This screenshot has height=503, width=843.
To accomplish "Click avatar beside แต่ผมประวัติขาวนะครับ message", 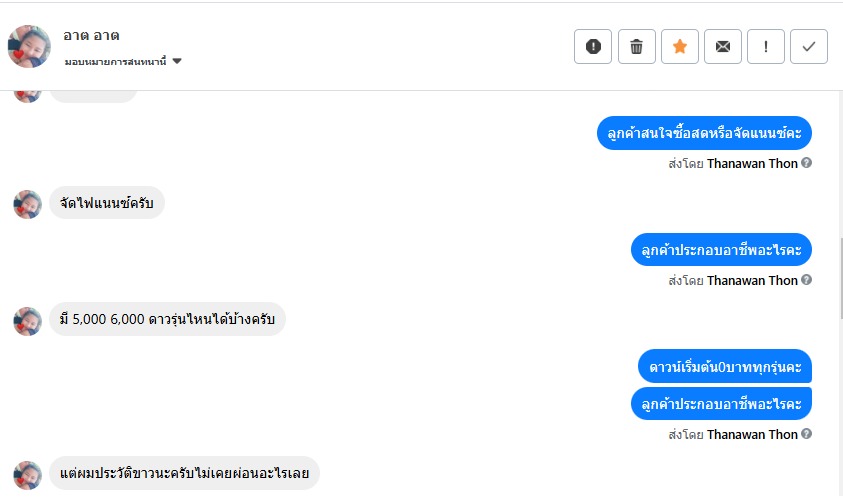I will pos(27,474).
